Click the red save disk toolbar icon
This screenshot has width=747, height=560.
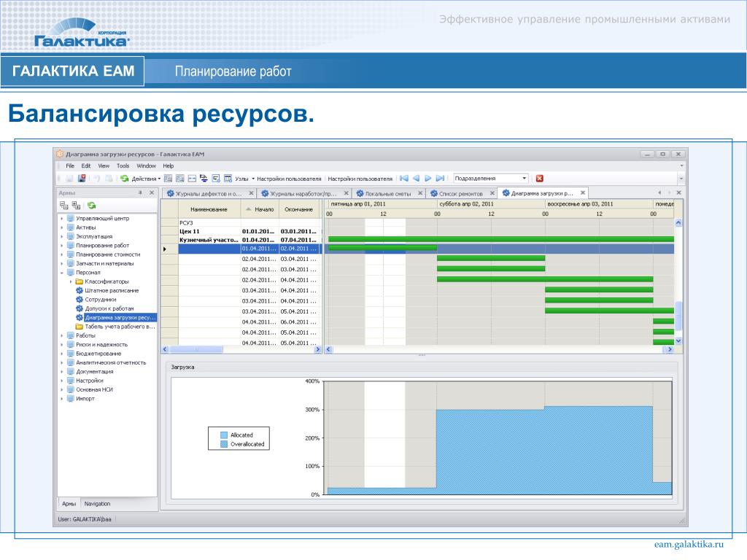(82, 178)
